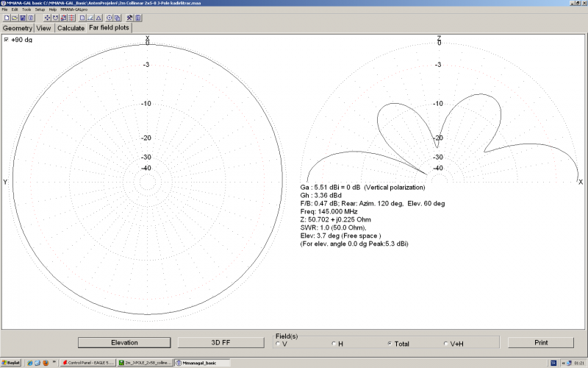Click the fourth toolbar icon beside Save

click(x=31, y=18)
